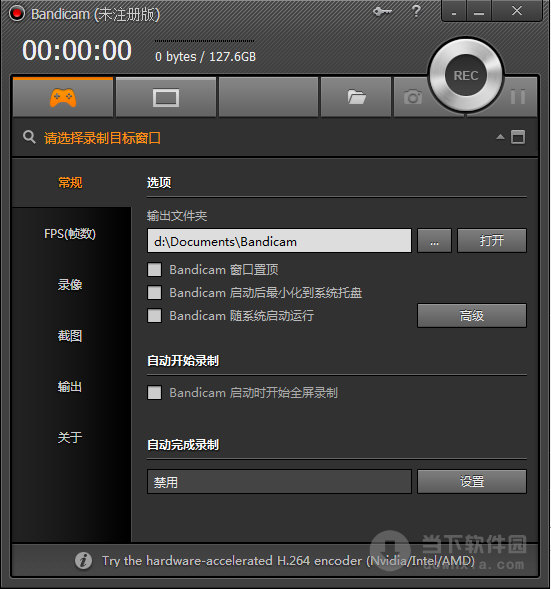This screenshot has height=589, width=551.
Task: Enable Bandicam 启动时开始全屏录制 checkbox
Action: pyautogui.click(x=154, y=393)
